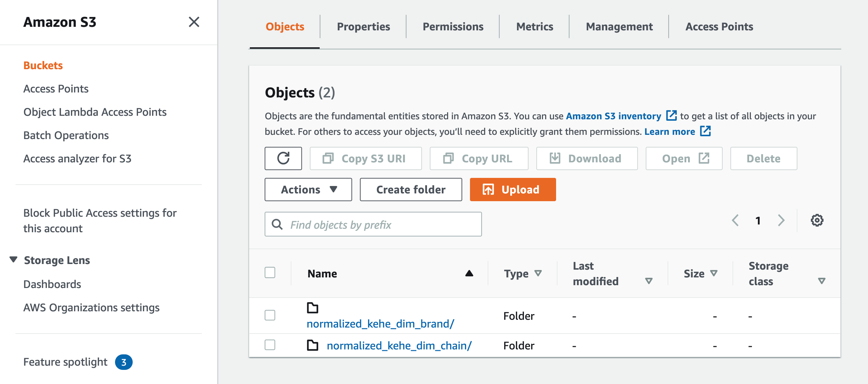Click the Copy S3 URI button

click(366, 158)
